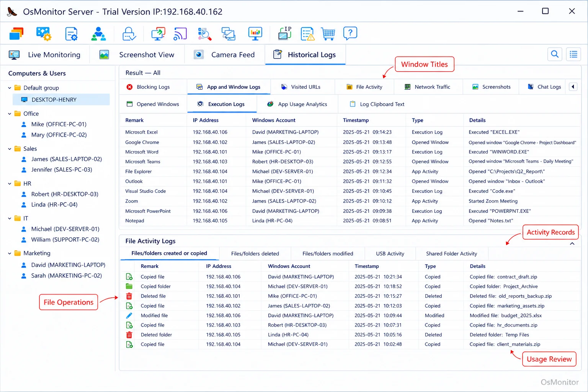The height and width of the screenshot is (392, 588).
Task: Click the shopping cart purchase icon
Action: pos(328,34)
